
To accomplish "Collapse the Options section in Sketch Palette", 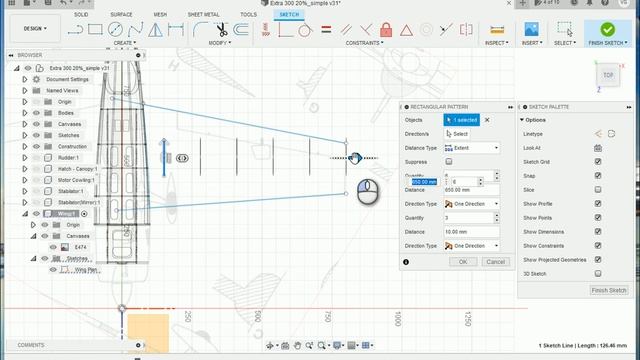I will point(522,120).
